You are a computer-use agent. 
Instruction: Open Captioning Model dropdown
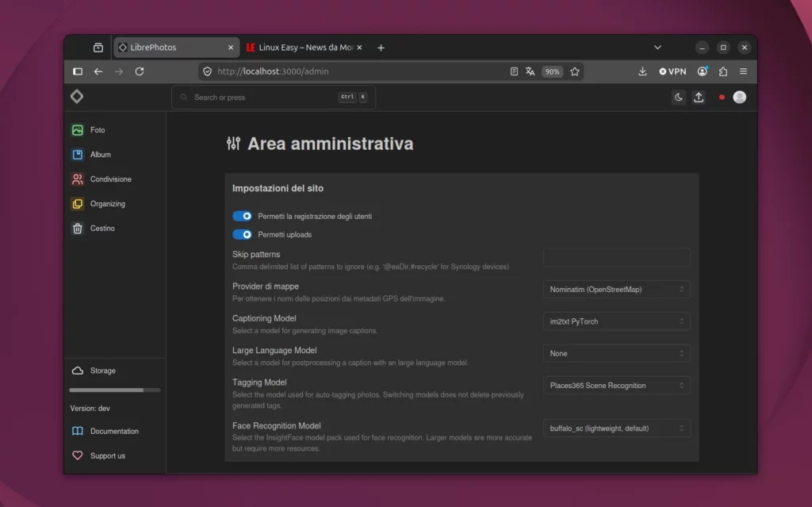point(617,322)
